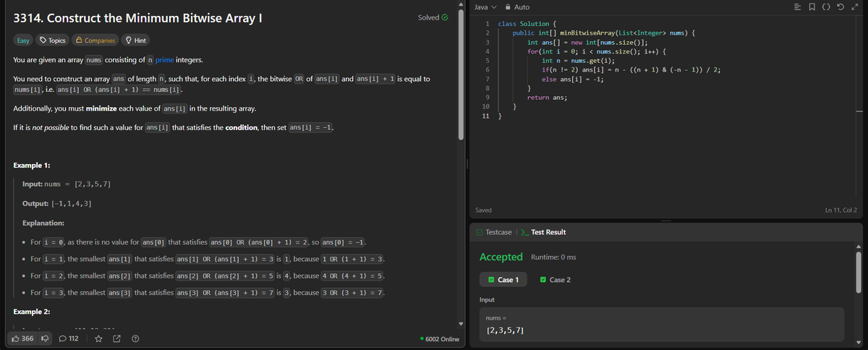Switch to the Test Result tab

[x=542, y=232]
